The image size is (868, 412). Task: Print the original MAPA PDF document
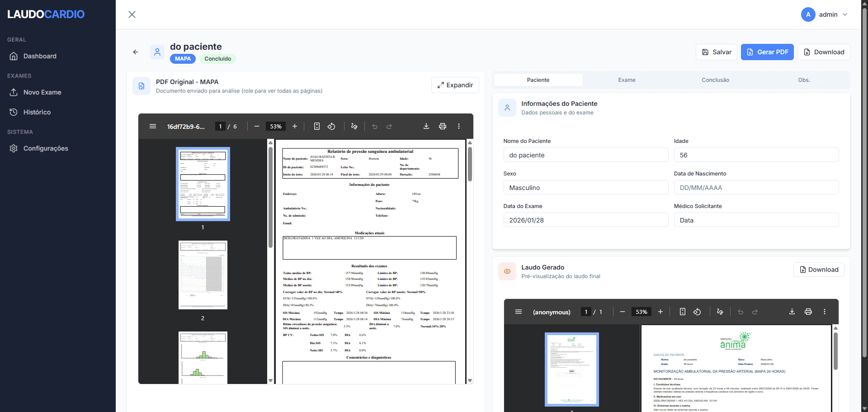point(442,126)
